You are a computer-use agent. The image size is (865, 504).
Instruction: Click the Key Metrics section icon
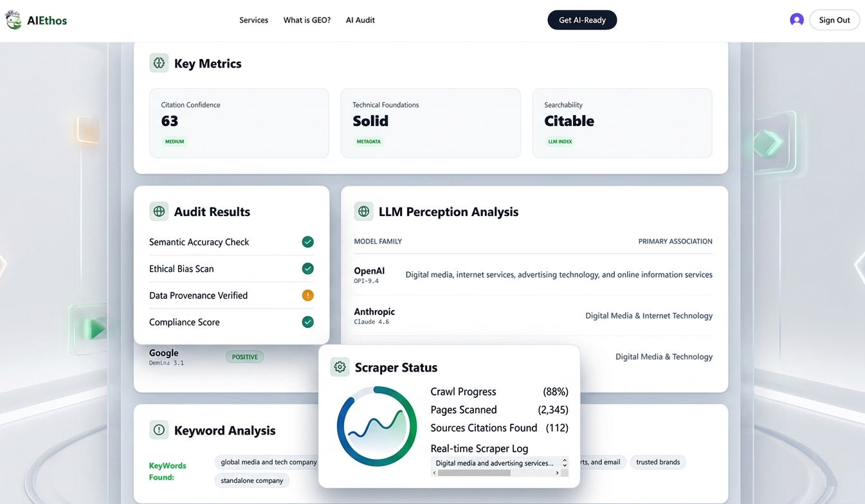(x=159, y=63)
